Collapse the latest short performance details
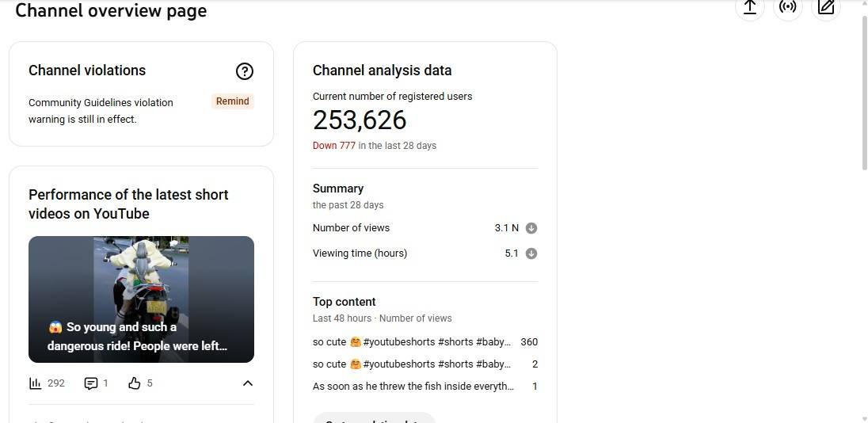This screenshot has height=423, width=868. coord(247,383)
